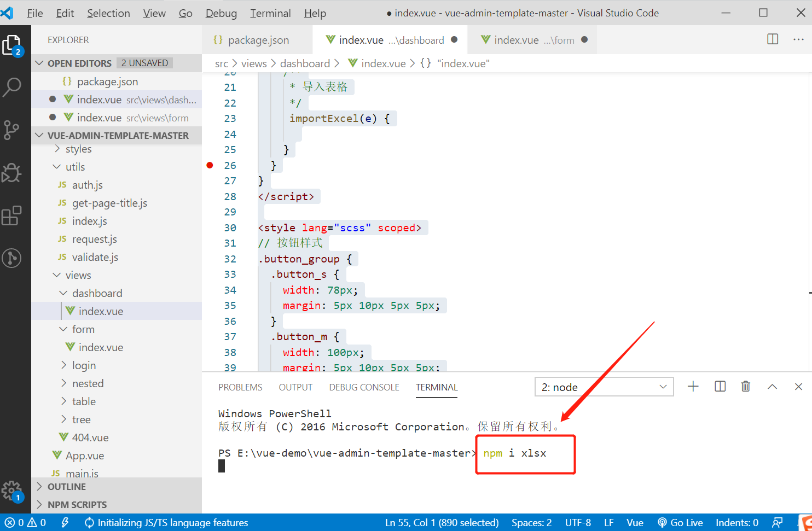Image resolution: width=812 pixels, height=531 pixels.
Task: Switch to index.vue form editor tab
Action: (532, 40)
